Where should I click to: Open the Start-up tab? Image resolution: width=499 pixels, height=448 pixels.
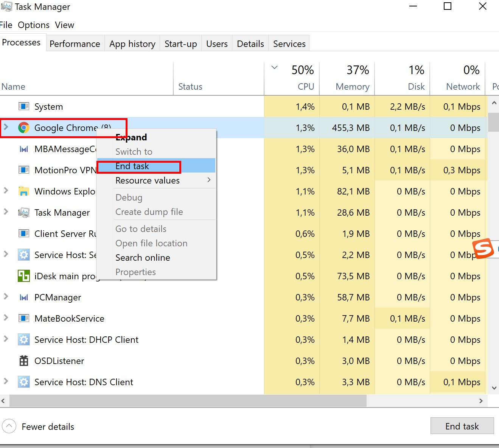[180, 44]
